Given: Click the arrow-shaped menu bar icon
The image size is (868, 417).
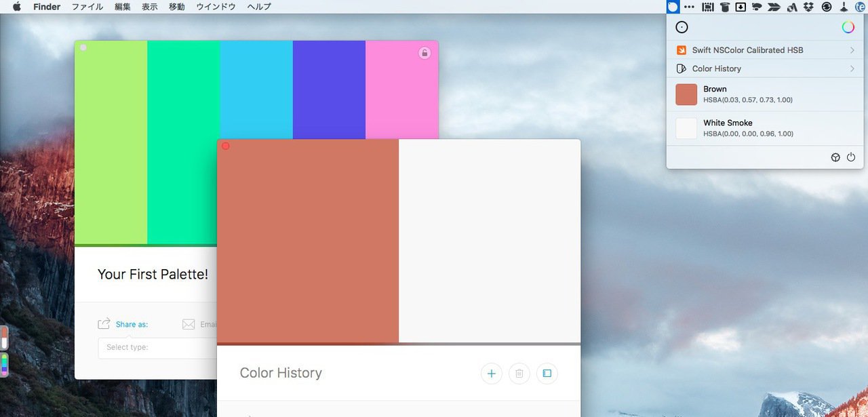Looking at the screenshot, I should [773, 7].
